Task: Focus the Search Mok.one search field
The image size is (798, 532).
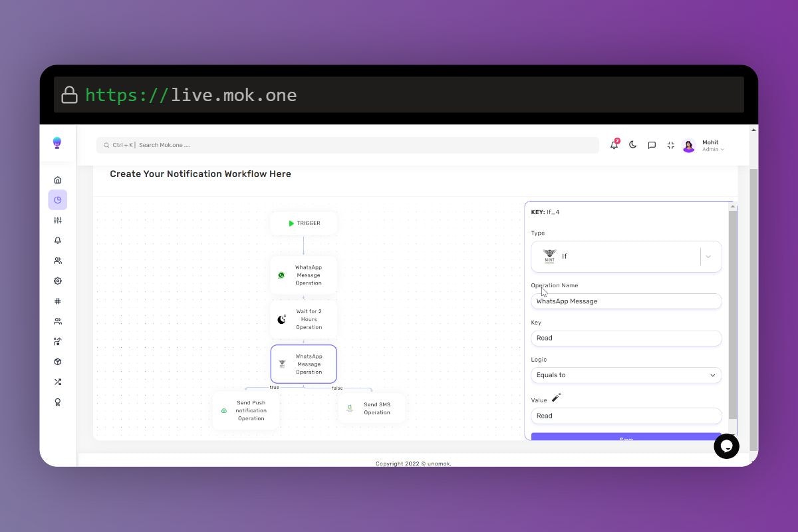Action: 348,145
